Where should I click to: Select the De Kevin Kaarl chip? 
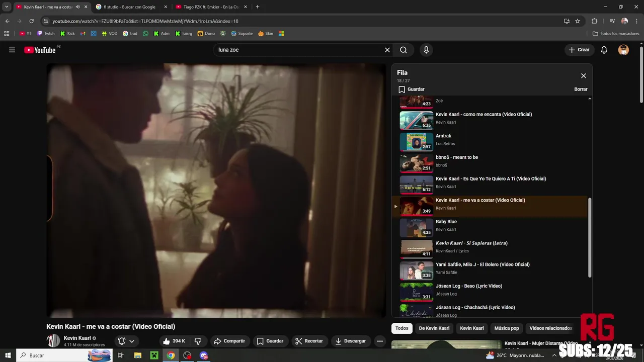[x=434, y=328]
